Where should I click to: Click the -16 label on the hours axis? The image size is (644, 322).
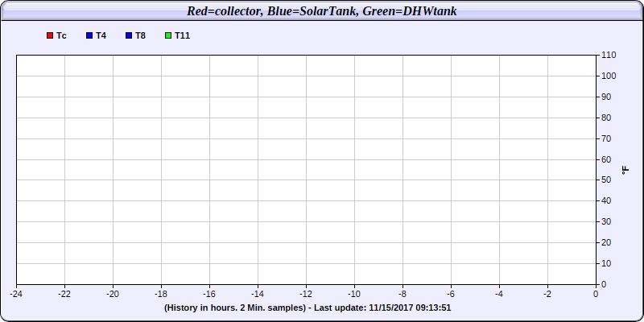(x=209, y=294)
